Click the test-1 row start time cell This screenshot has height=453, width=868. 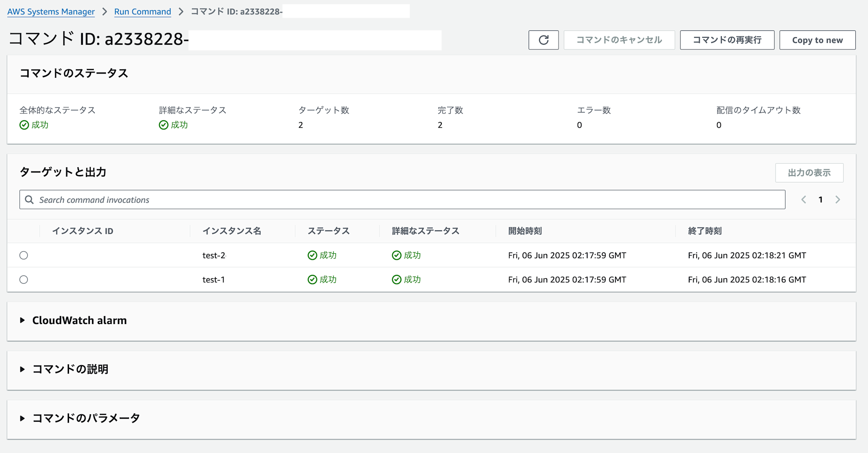click(567, 280)
